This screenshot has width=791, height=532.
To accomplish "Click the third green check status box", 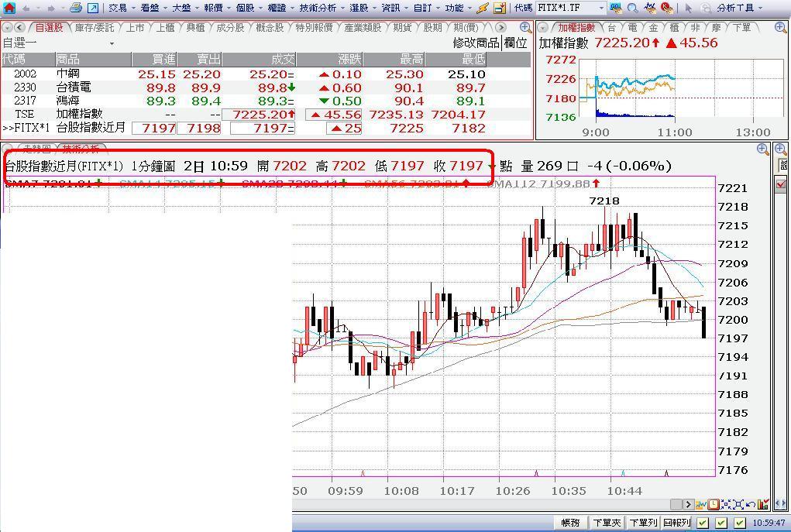I will click(740, 523).
